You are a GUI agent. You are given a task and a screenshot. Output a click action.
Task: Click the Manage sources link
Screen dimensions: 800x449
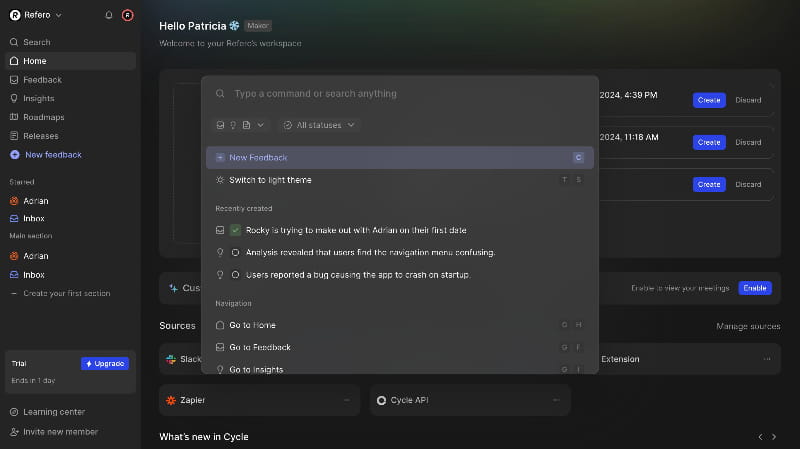coord(747,327)
